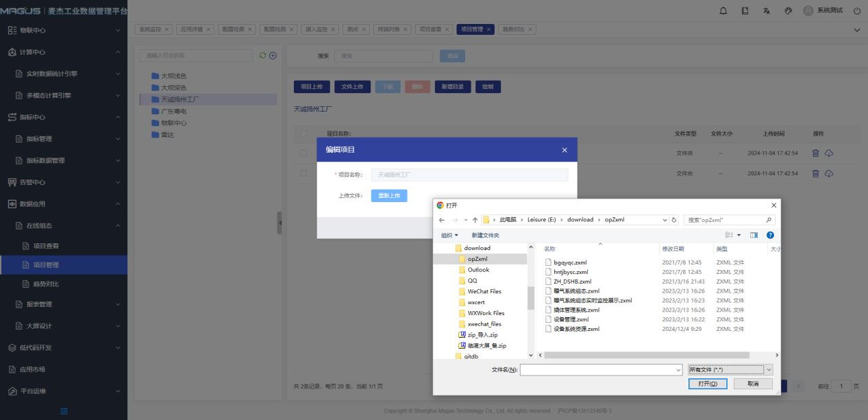Click green refresh icon beside node search

(262, 55)
